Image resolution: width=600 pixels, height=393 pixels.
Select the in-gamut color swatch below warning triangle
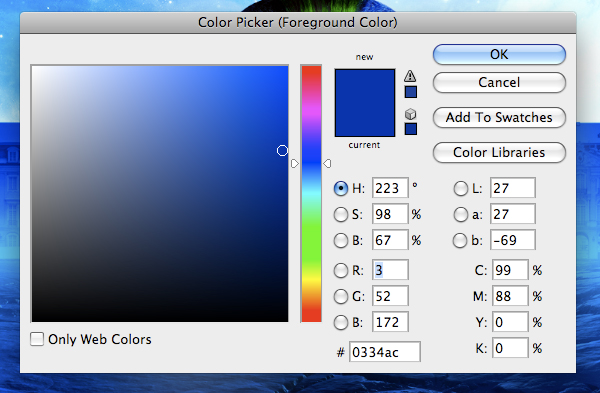(x=411, y=92)
